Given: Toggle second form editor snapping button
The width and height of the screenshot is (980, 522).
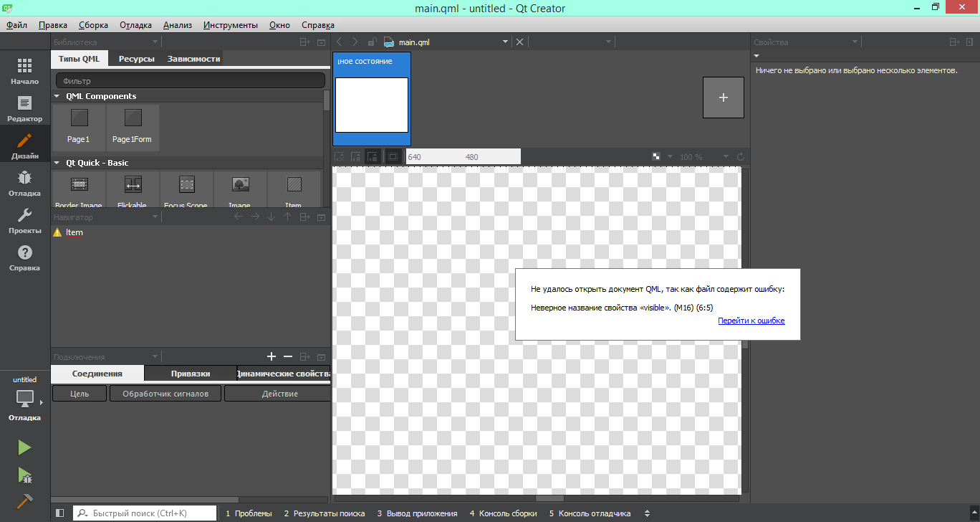Looking at the screenshot, I should click(356, 156).
